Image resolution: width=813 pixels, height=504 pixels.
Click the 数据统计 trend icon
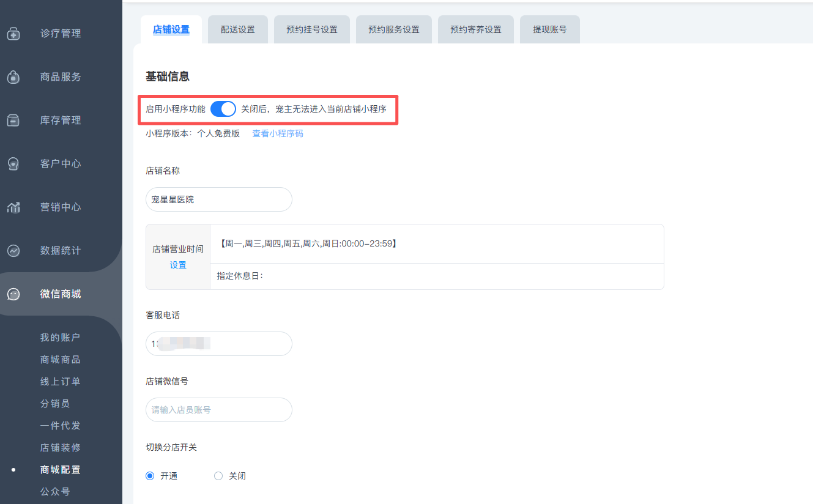tap(13, 251)
